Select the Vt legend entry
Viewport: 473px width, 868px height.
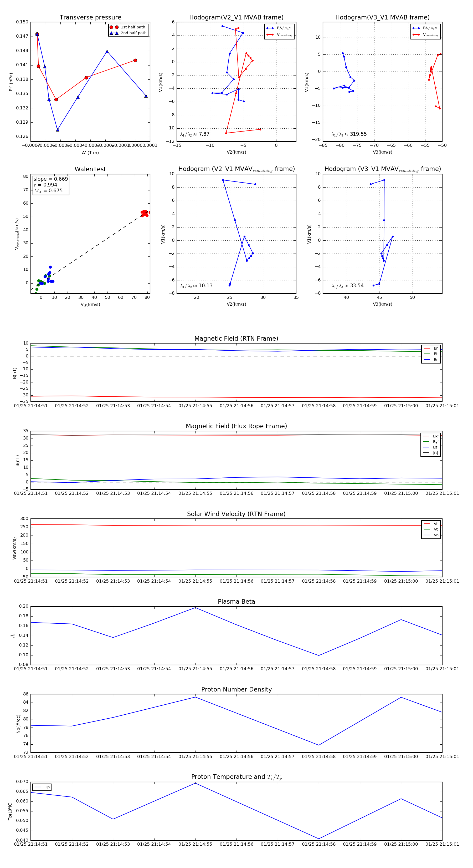(x=431, y=529)
